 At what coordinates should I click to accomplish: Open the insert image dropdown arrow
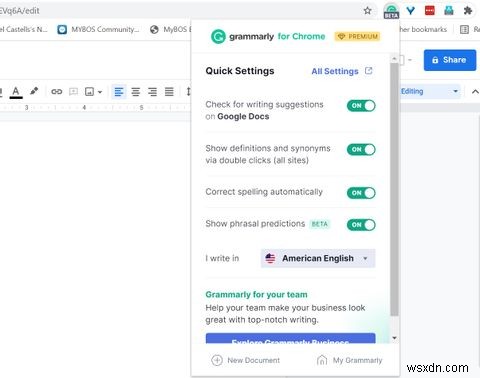pyautogui.click(x=100, y=92)
